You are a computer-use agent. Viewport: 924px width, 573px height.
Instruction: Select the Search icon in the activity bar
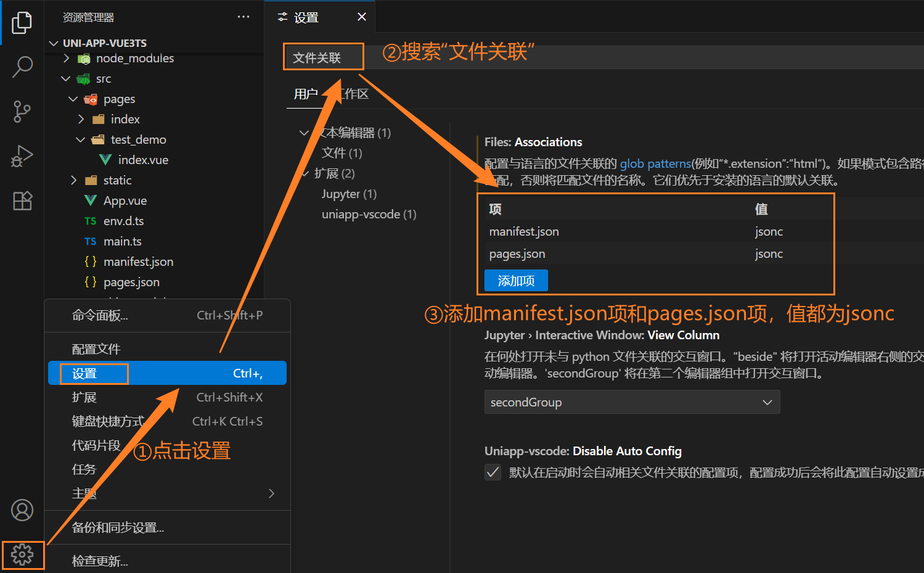[22, 67]
